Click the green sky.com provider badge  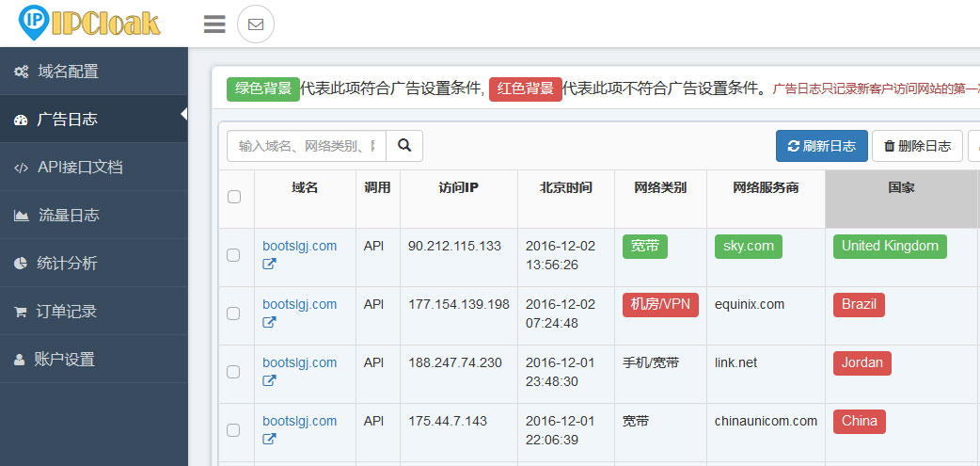point(748,247)
